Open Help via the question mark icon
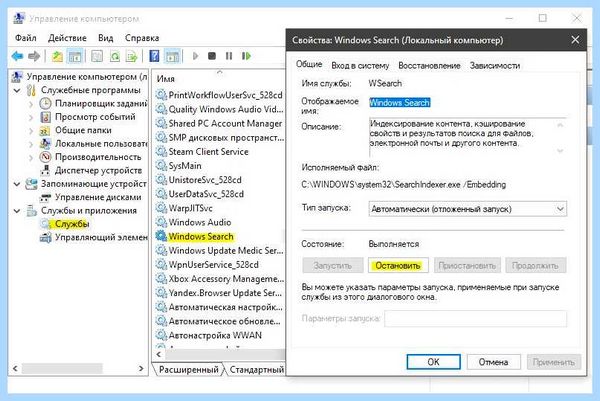This screenshot has width=600, height=401. tap(154, 57)
